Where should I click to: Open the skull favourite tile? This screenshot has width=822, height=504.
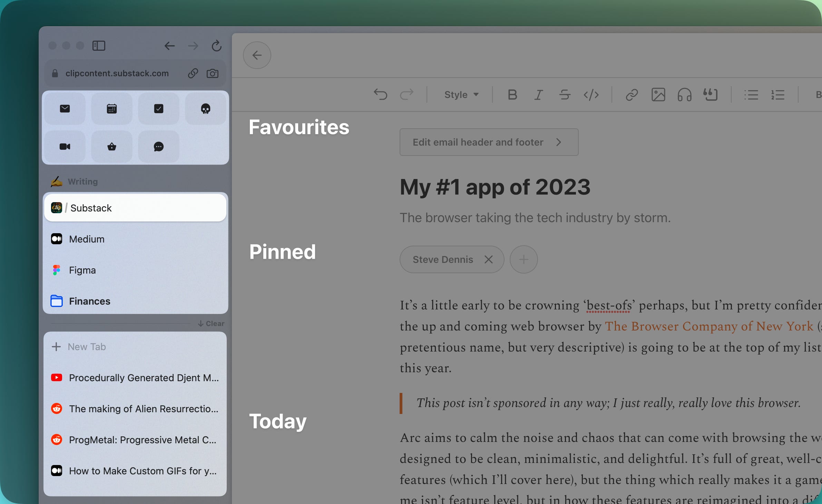(x=206, y=109)
